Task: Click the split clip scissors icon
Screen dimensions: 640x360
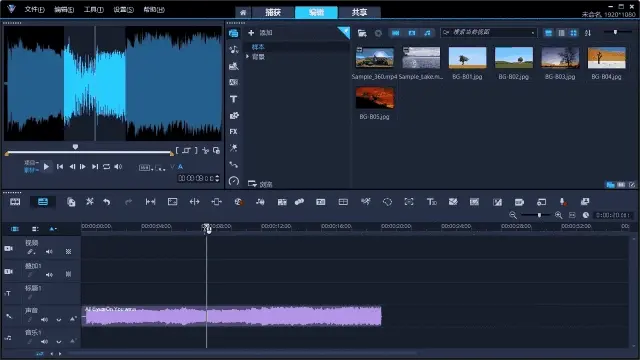Action: click(205, 151)
